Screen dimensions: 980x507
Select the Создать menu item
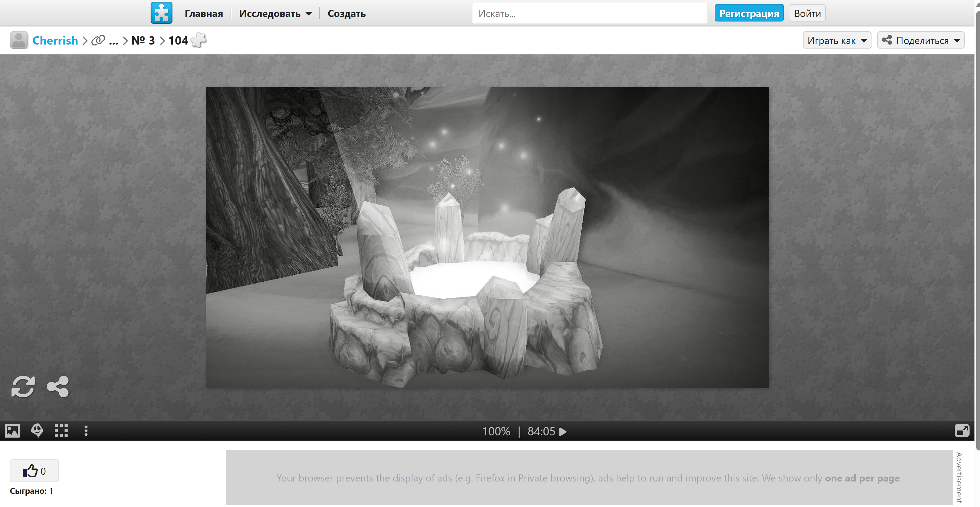(x=346, y=13)
